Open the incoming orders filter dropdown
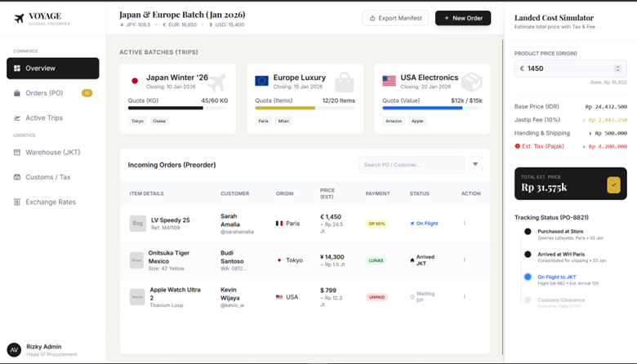 (475, 165)
